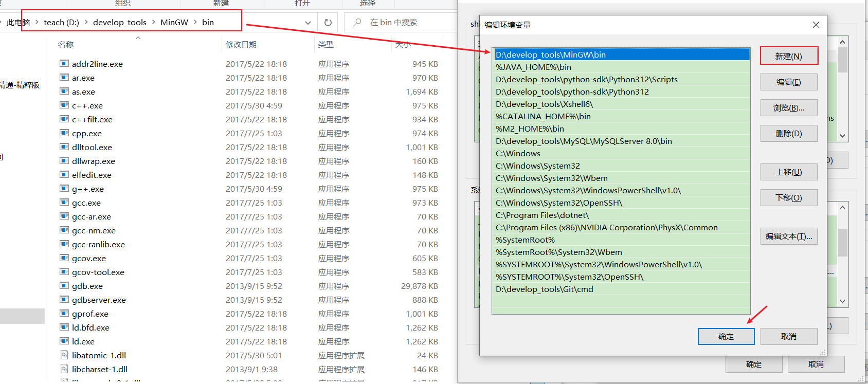Screen dimensions: 868x384
Task: Select the gdb.exe application icon
Action: pos(64,286)
